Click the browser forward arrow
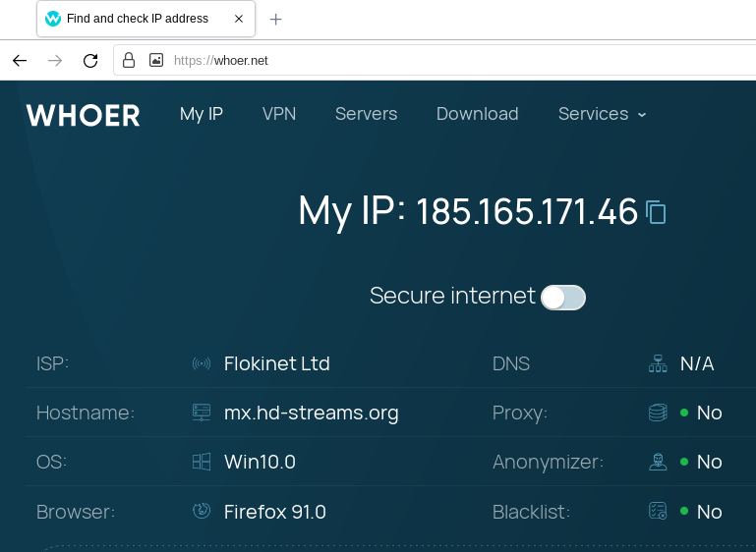 55,61
